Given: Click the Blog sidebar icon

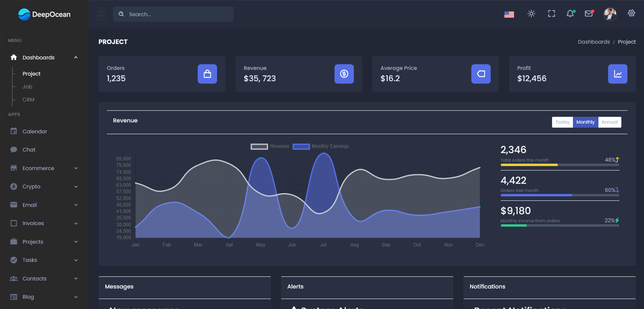Looking at the screenshot, I should (14, 297).
